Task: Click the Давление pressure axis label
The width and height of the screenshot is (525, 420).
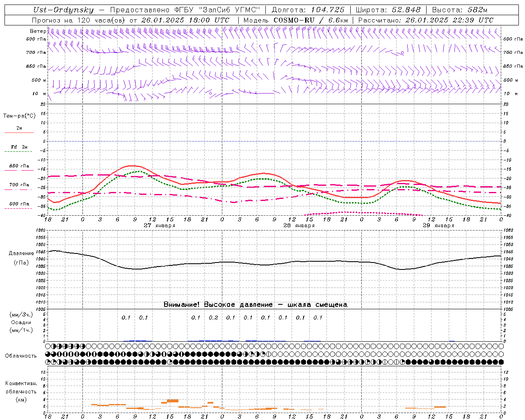Action: [x=21, y=253]
